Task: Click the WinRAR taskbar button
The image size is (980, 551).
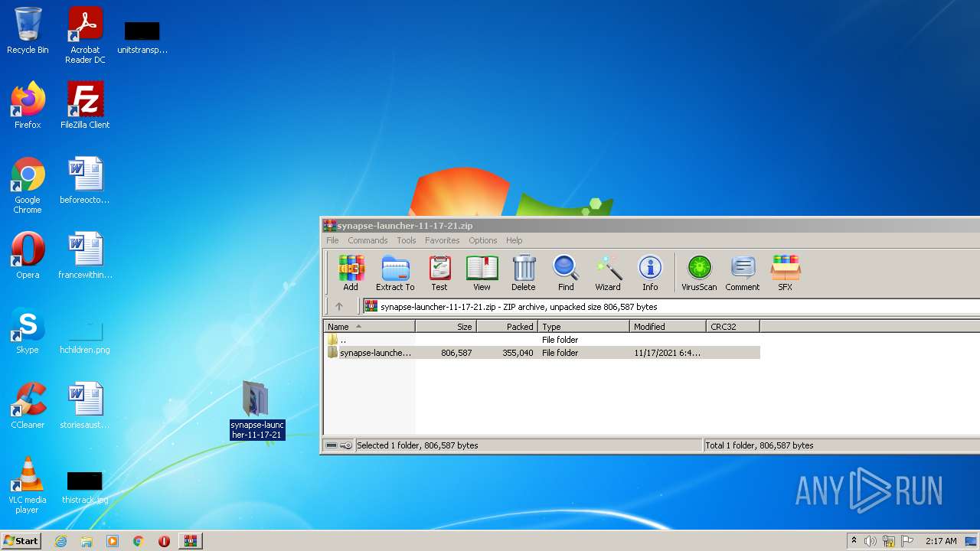Action: 190,541
